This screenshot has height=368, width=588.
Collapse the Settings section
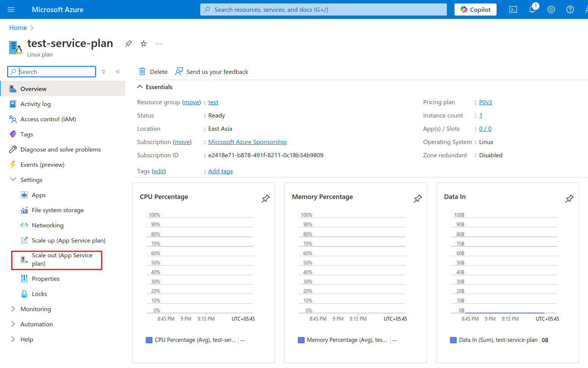tap(13, 179)
